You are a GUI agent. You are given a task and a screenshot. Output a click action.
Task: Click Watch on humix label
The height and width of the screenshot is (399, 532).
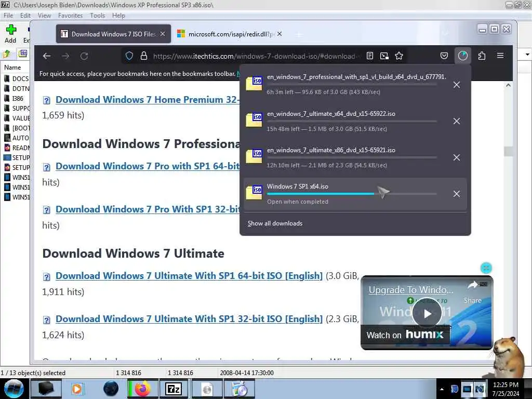click(x=405, y=335)
